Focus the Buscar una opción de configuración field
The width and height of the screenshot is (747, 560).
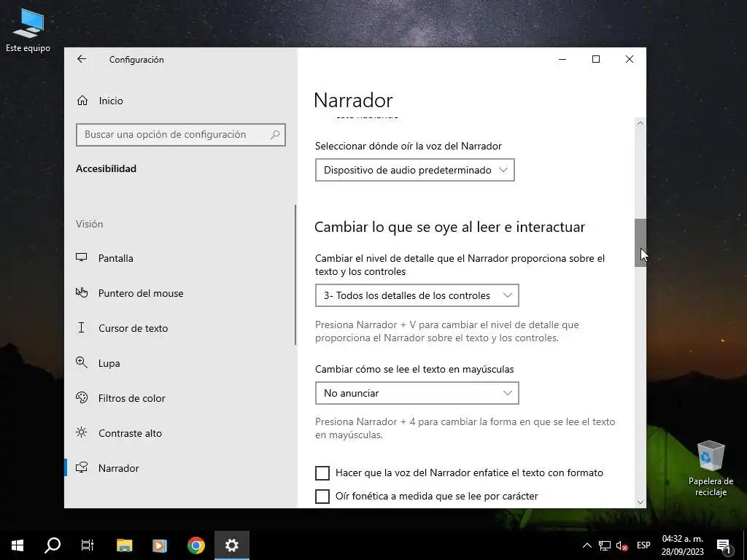coord(181,135)
